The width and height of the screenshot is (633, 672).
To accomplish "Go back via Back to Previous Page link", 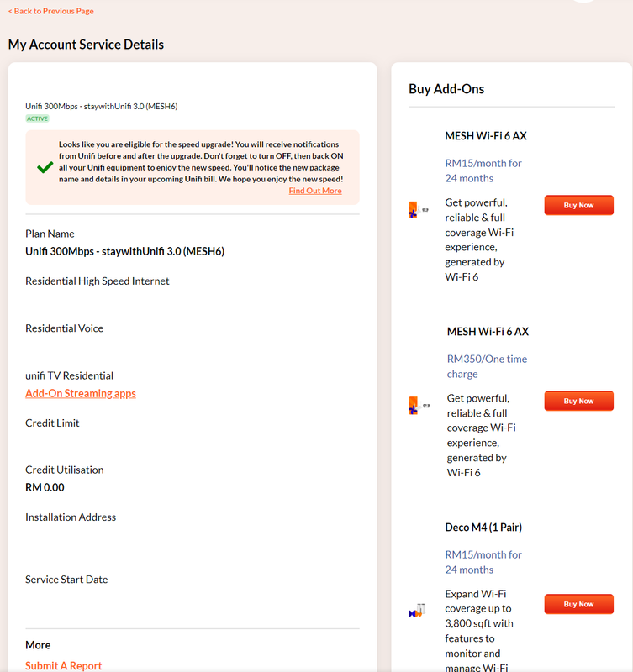I will click(51, 11).
